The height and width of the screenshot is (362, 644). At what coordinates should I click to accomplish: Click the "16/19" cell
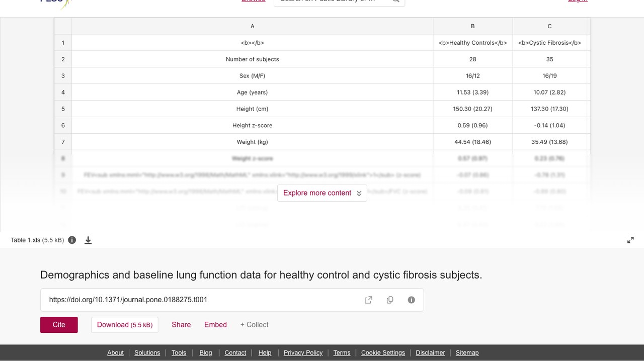(549, 76)
